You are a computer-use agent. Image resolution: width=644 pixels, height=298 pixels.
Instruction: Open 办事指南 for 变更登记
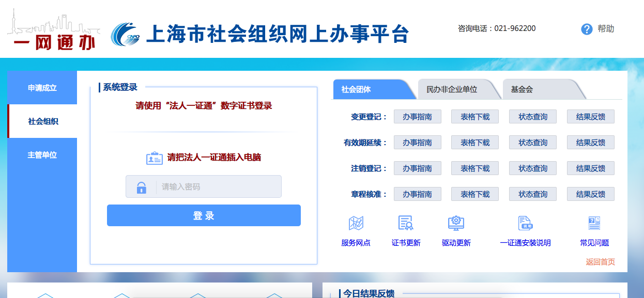tap(418, 117)
